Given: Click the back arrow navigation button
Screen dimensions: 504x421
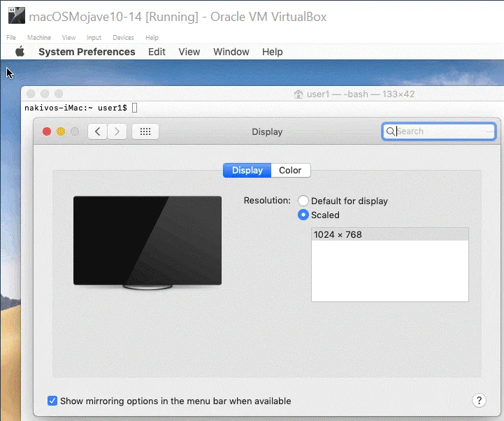Looking at the screenshot, I should [98, 131].
